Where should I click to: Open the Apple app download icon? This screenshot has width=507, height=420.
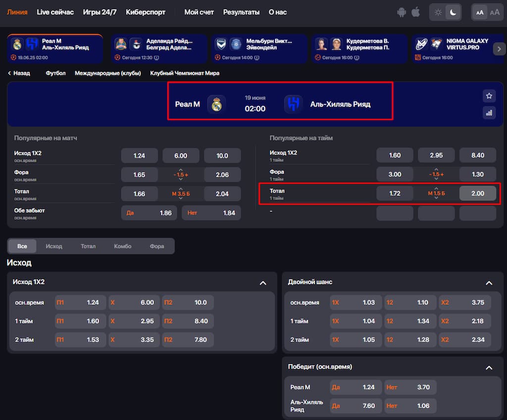click(x=415, y=12)
